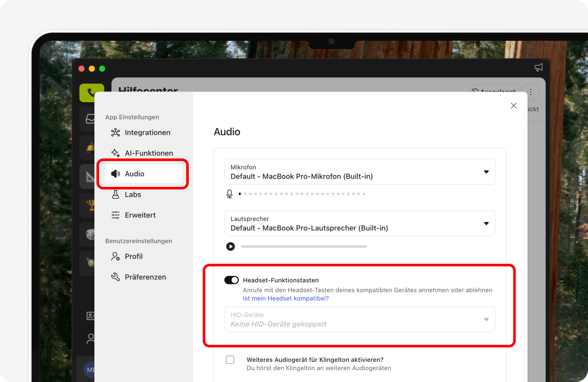This screenshot has height=382, width=588.
Task: Open the Mikrofon device dropdown
Action: tap(485, 171)
